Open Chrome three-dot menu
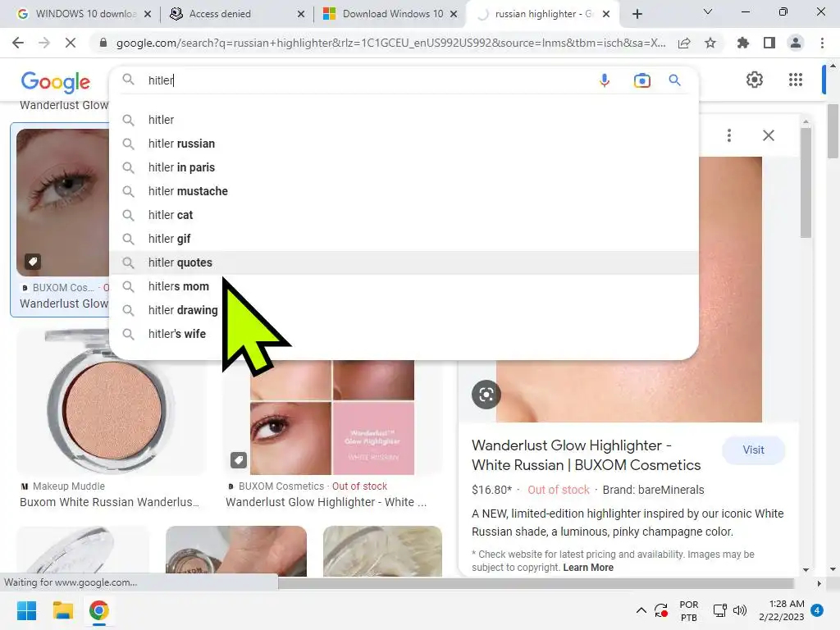Image resolution: width=840 pixels, height=630 pixels. tap(822, 43)
